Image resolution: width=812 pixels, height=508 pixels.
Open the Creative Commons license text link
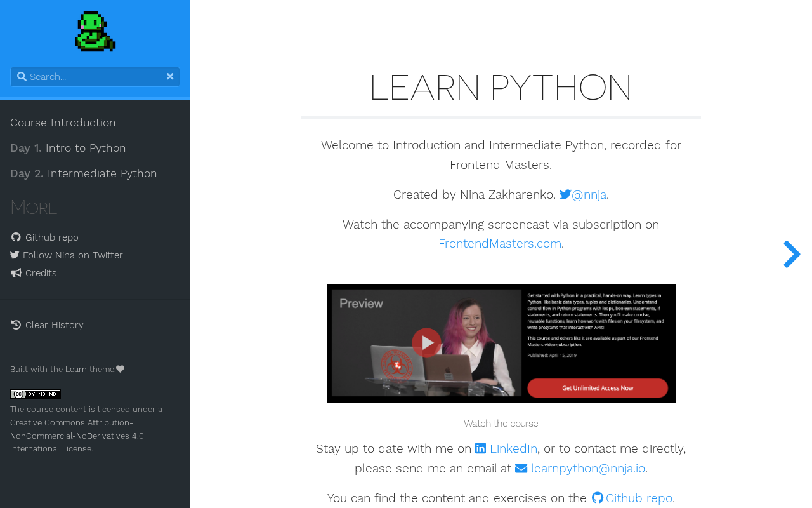point(77,436)
